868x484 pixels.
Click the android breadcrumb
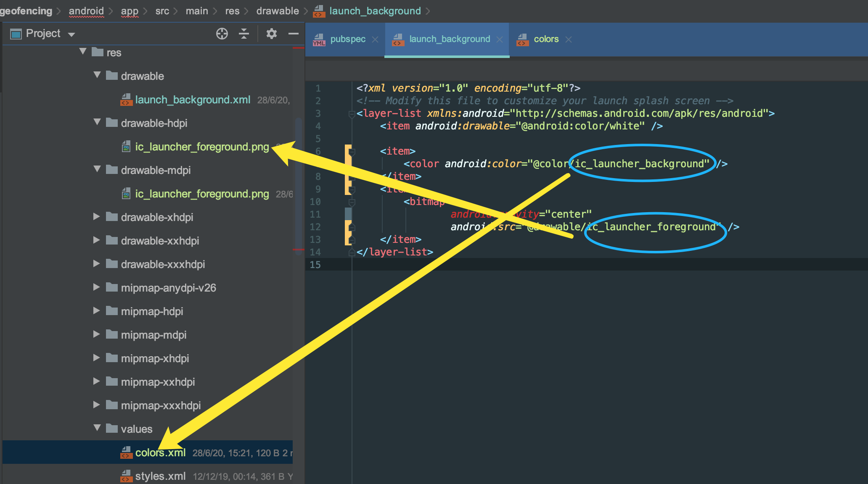(x=86, y=11)
